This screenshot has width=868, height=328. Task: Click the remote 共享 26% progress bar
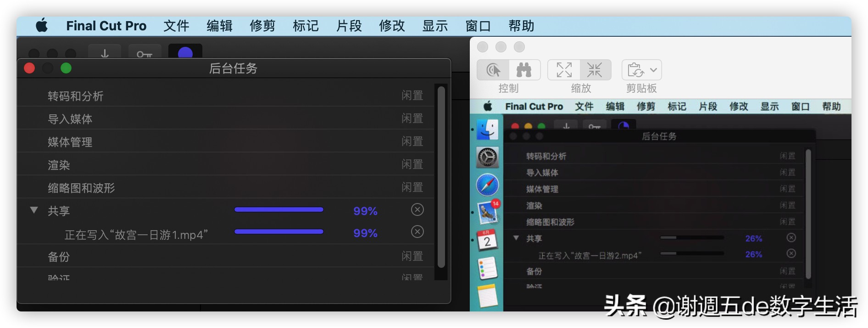click(x=692, y=238)
